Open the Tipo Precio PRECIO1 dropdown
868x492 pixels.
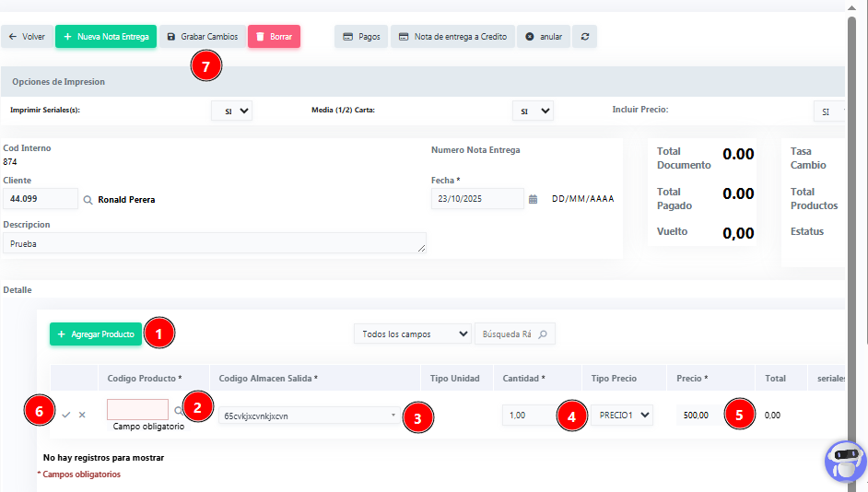[x=623, y=416]
